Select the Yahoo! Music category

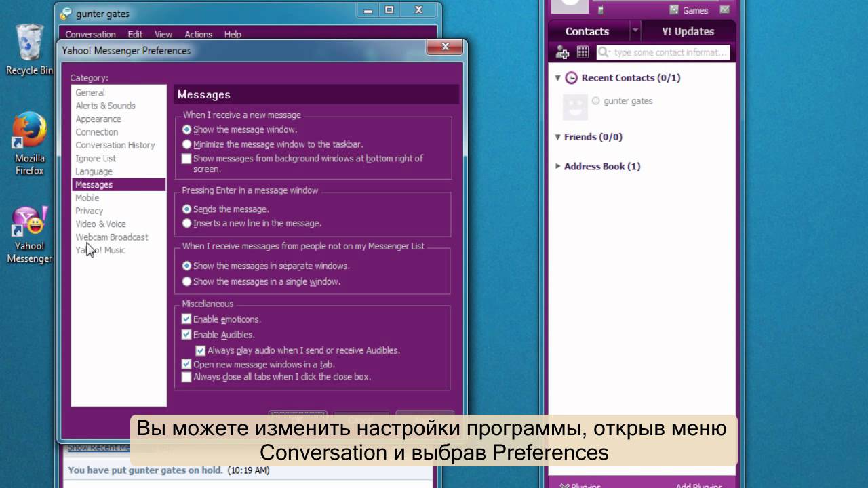[x=119, y=250]
